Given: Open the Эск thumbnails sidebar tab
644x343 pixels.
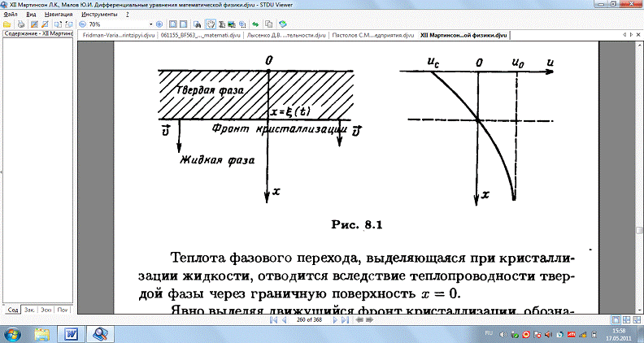Looking at the screenshot, I should (x=46, y=310).
